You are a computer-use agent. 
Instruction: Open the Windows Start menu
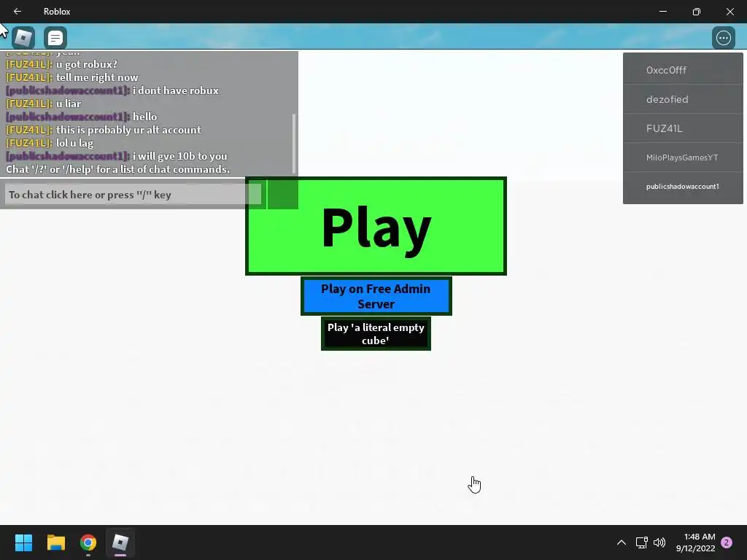coord(23,542)
